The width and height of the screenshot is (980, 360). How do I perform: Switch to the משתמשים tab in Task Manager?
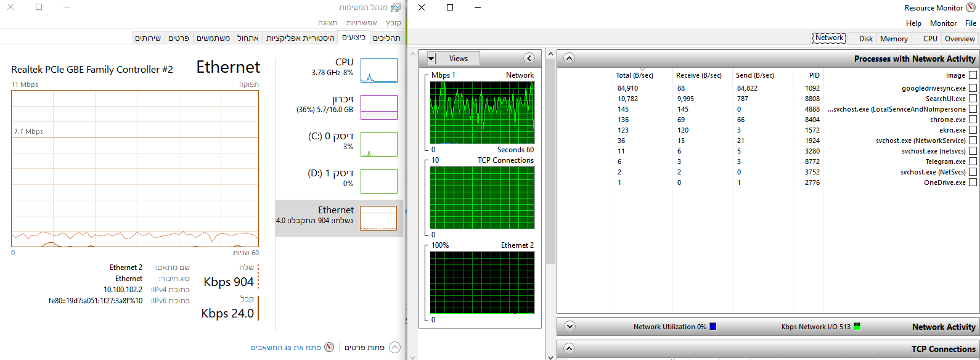pyautogui.click(x=213, y=38)
